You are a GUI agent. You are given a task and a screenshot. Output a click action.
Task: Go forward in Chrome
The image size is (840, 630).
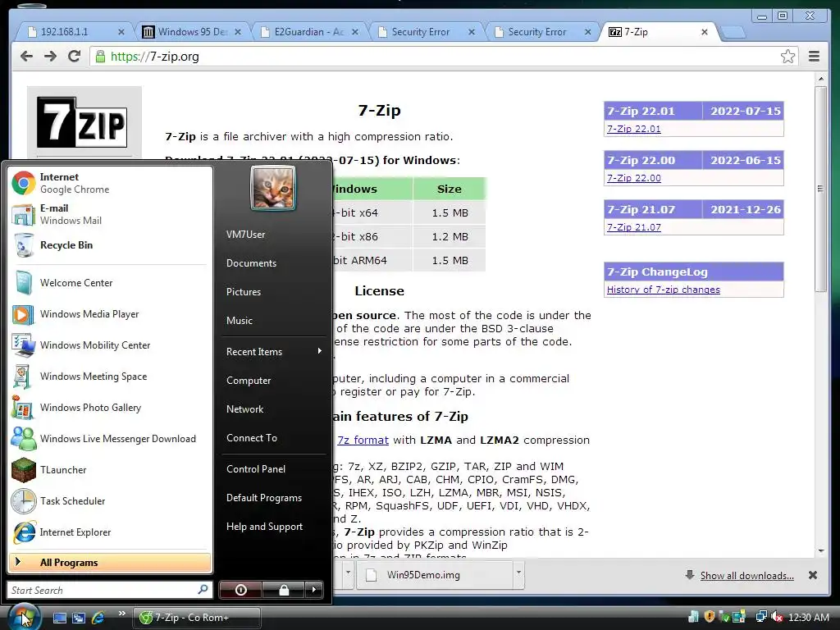[50, 57]
